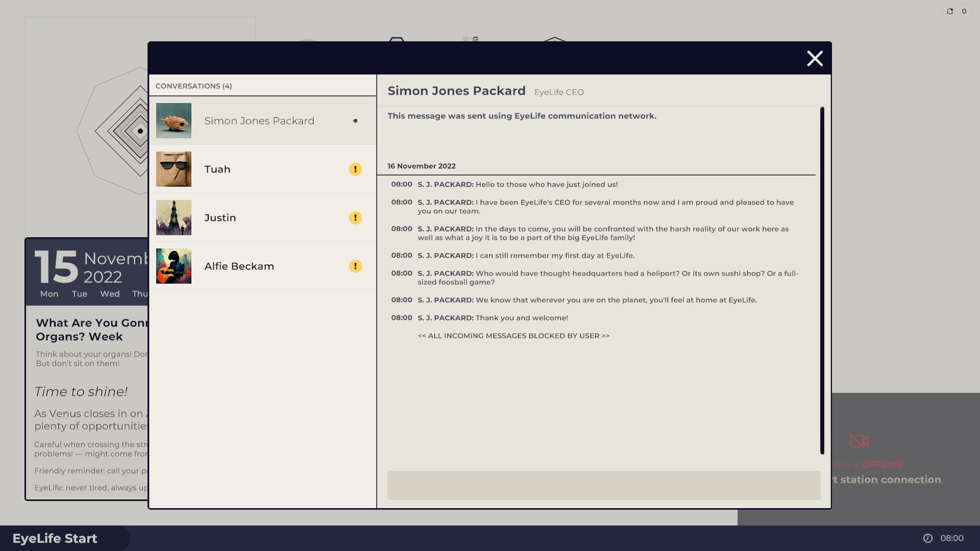Open Simon Jones Packard conversation
This screenshot has width=980, height=551.
pyautogui.click(x=262, y=121)
